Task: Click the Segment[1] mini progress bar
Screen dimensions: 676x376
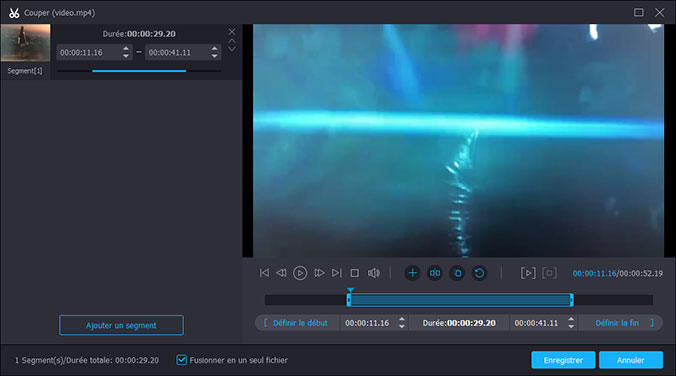Action: point(139,71)
